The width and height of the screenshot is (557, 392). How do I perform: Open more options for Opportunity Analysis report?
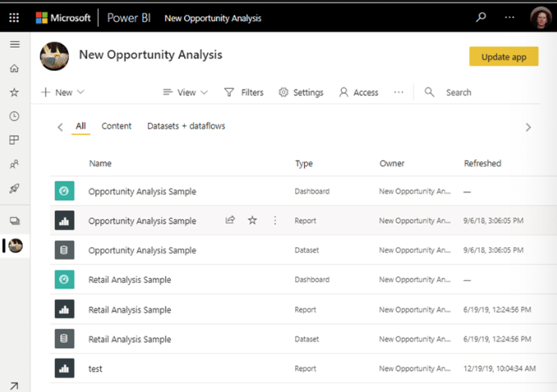[275, 220]
